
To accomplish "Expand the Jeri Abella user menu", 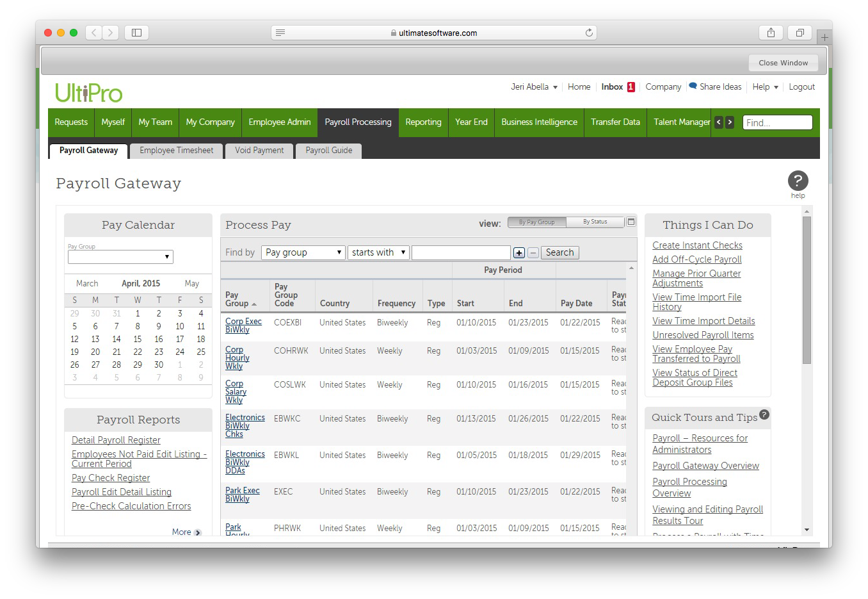I will [x=534, y=87].
